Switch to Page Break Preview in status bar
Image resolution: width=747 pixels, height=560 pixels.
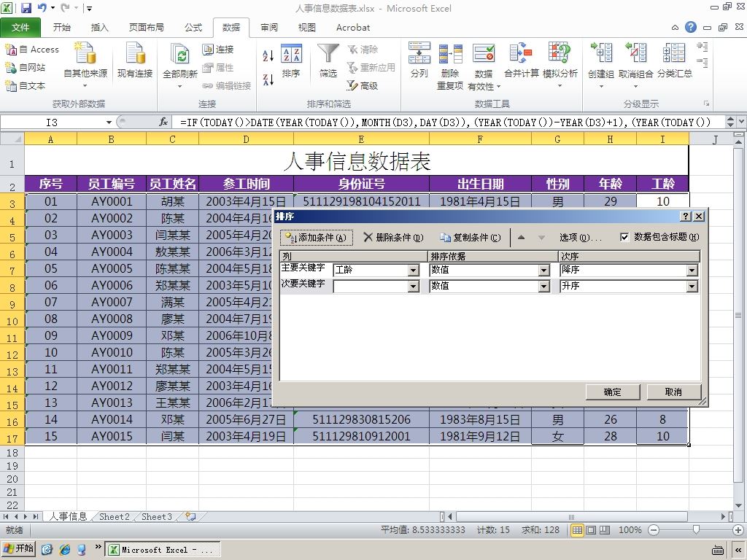[605, 530]
